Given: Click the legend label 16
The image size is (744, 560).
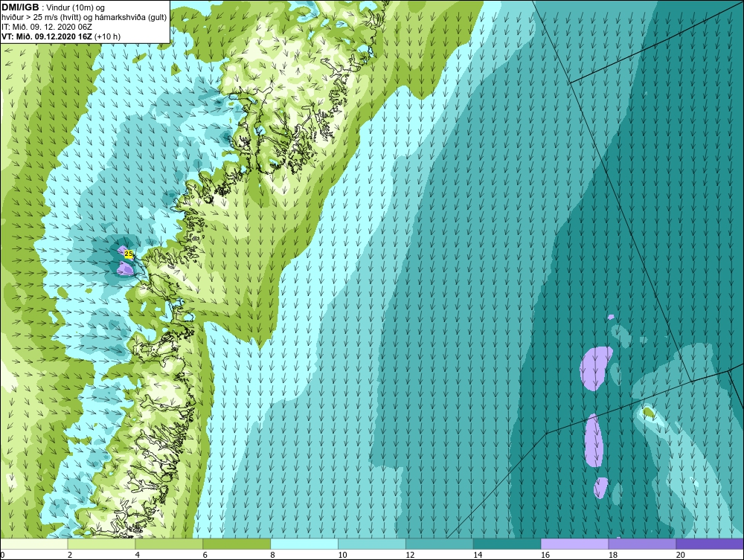Looking at the screenshot, I should 545,555.
